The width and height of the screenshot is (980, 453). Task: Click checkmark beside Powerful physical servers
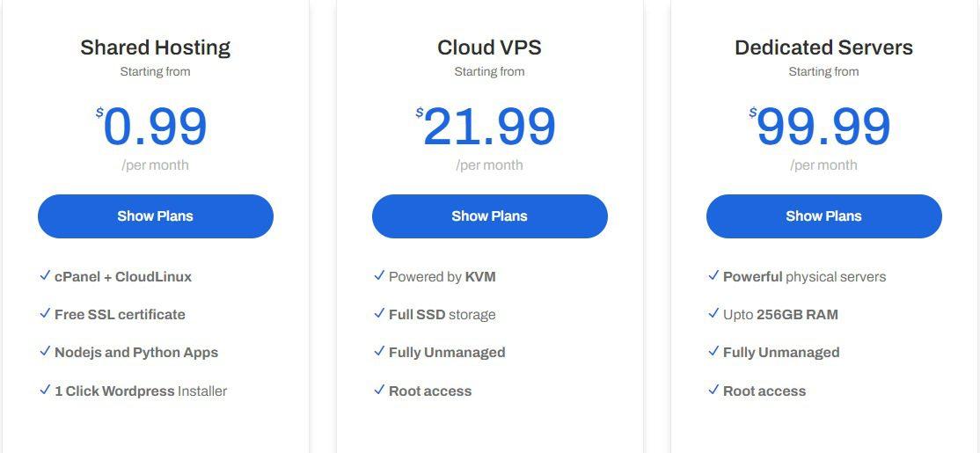713,275
